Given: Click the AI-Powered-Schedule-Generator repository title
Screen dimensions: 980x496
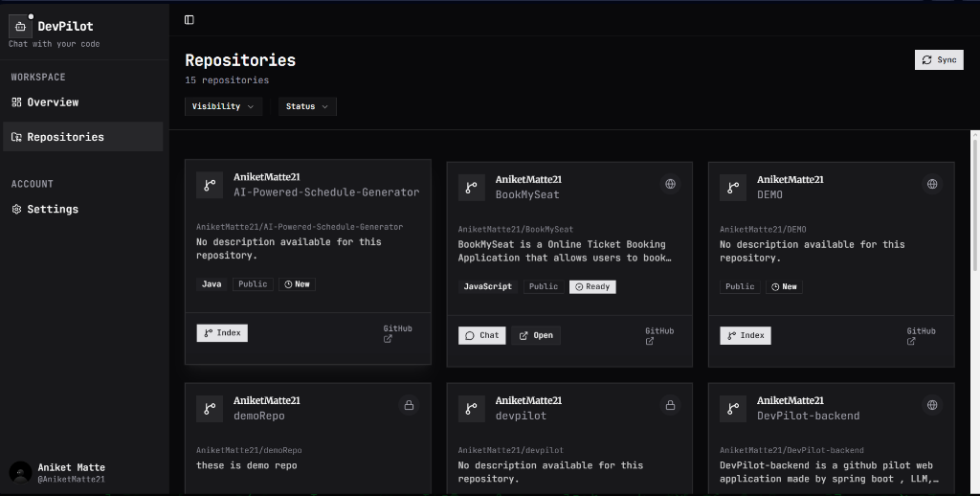Looking at the screenshot, I should click(326, 192).
